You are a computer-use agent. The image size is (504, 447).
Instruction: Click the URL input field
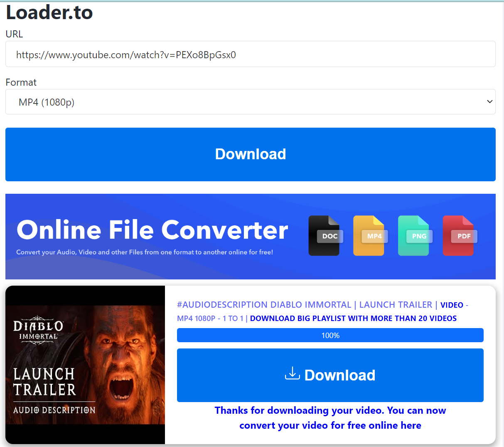251,54
